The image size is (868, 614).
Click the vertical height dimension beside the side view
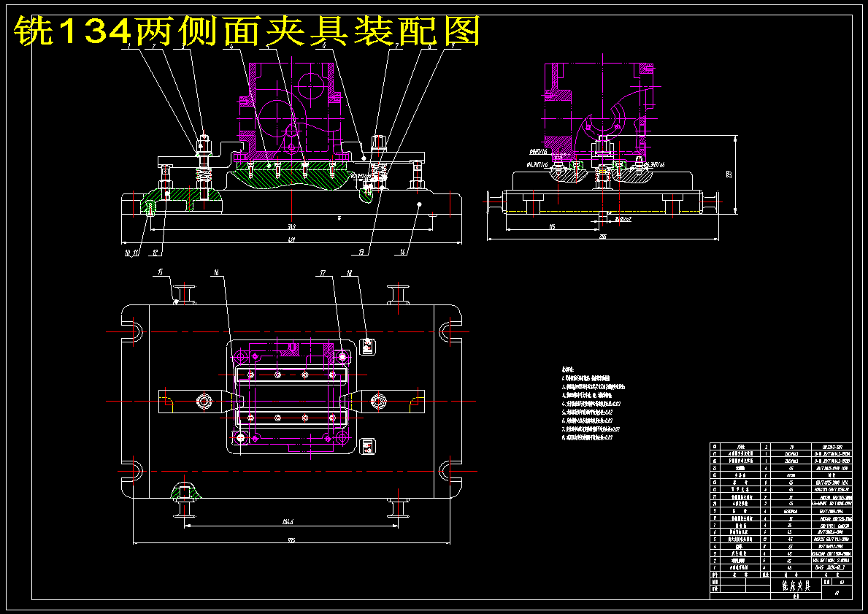click(x=729, y=174)
